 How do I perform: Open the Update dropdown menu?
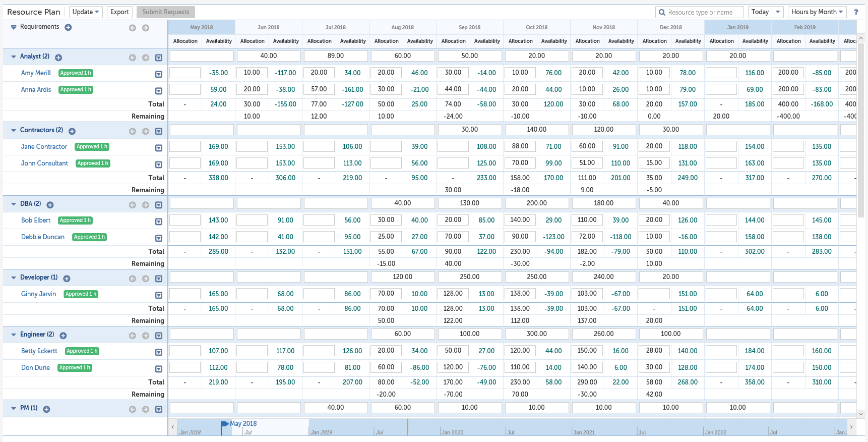[x=86, y=12]
